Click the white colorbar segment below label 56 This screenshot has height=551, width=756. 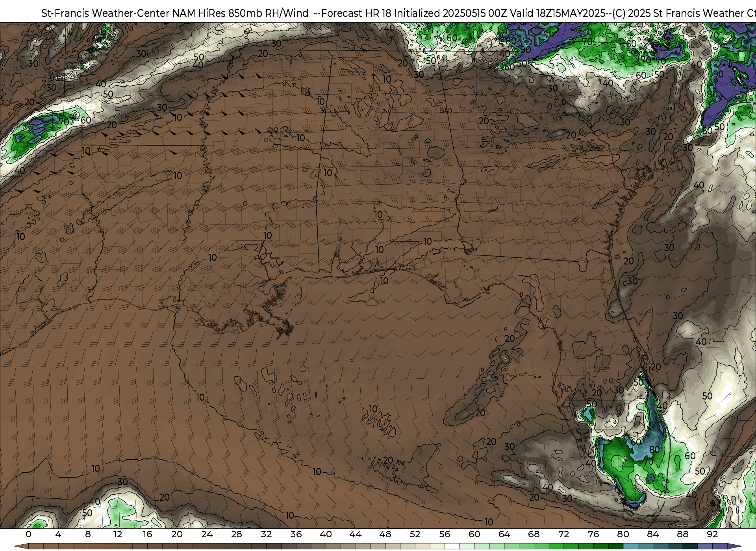tap(452, 546)
